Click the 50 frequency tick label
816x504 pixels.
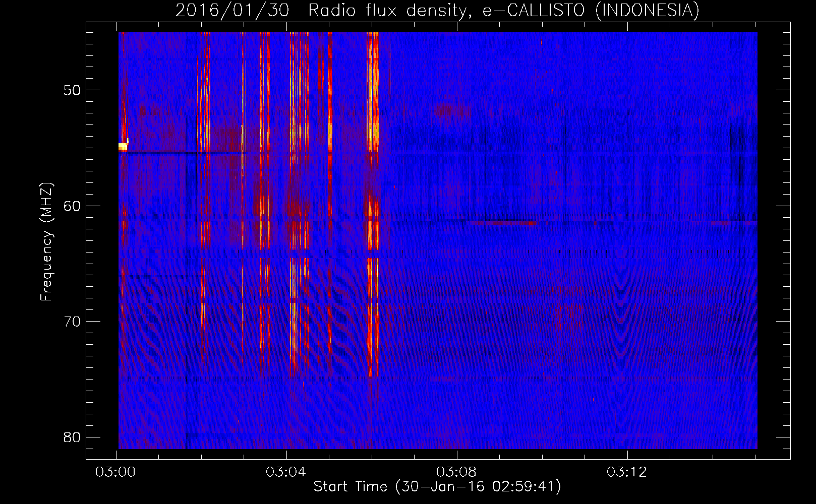[x=72, y=90]
